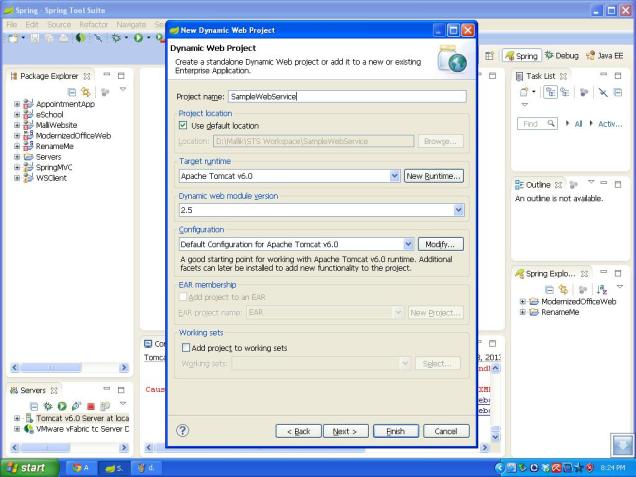Viewport: 636px width, 477px height.
Task: Switch to Java EE perspective
Action: tap(605, 56)
